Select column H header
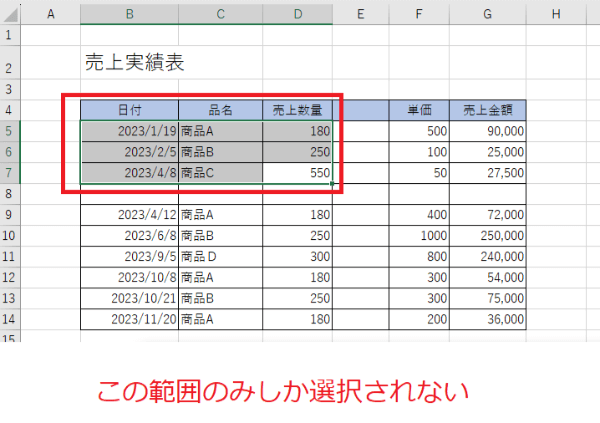Image resolution: width=600 pixels, height=423 pixels. click(x=556, y=14)
